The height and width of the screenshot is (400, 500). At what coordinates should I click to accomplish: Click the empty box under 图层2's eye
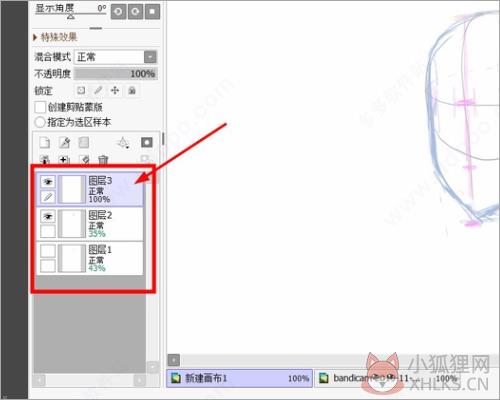pos(48,231)
